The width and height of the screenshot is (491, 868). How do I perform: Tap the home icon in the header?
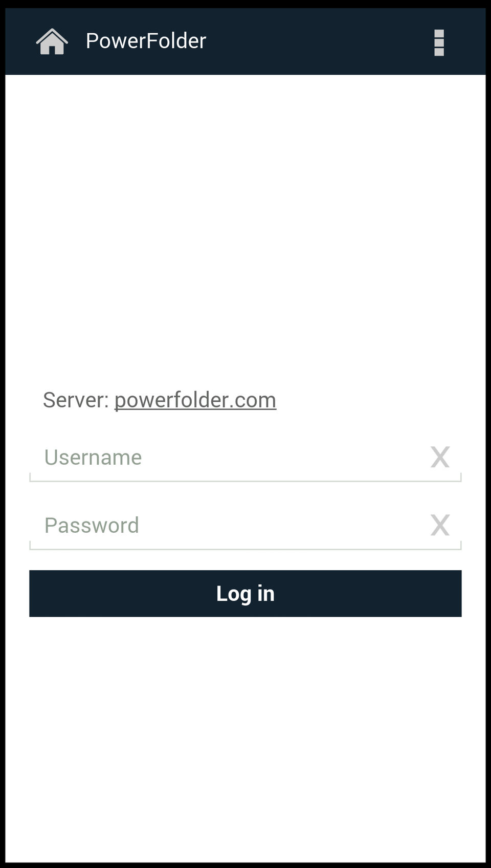click(52, 41)
